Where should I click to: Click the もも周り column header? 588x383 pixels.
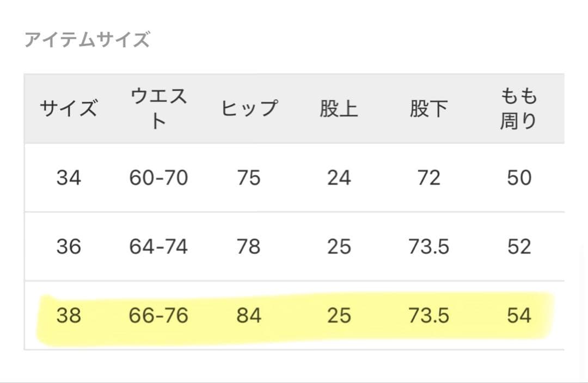coord(518,109)
